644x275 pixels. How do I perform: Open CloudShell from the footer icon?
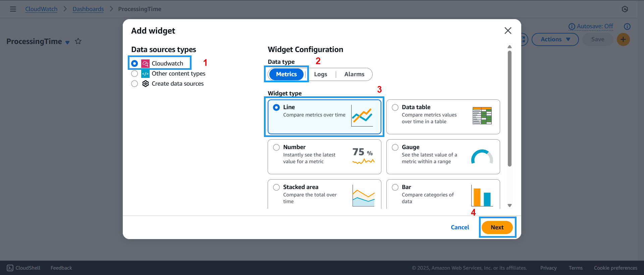(x=10, y=268)
